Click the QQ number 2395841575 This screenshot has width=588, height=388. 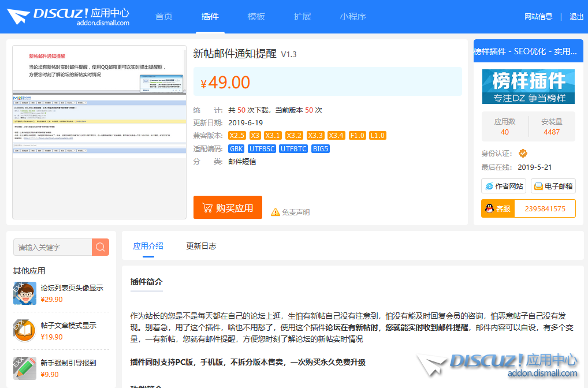pos(545,209)
